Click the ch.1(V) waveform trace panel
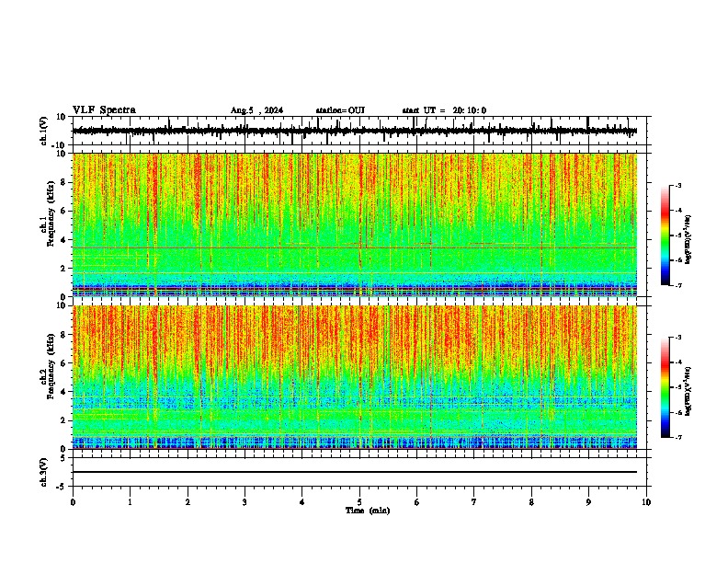Screen dimensions: 728x563 click(x=359, y=131)
